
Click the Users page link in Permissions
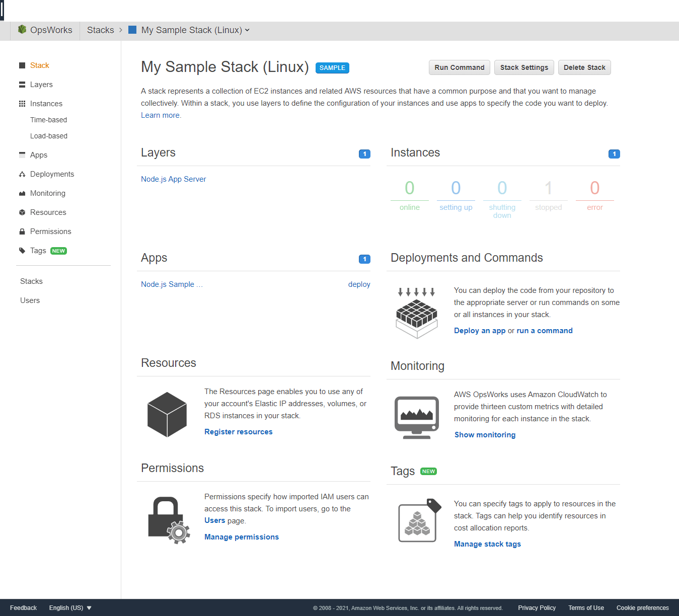point(215,520)
